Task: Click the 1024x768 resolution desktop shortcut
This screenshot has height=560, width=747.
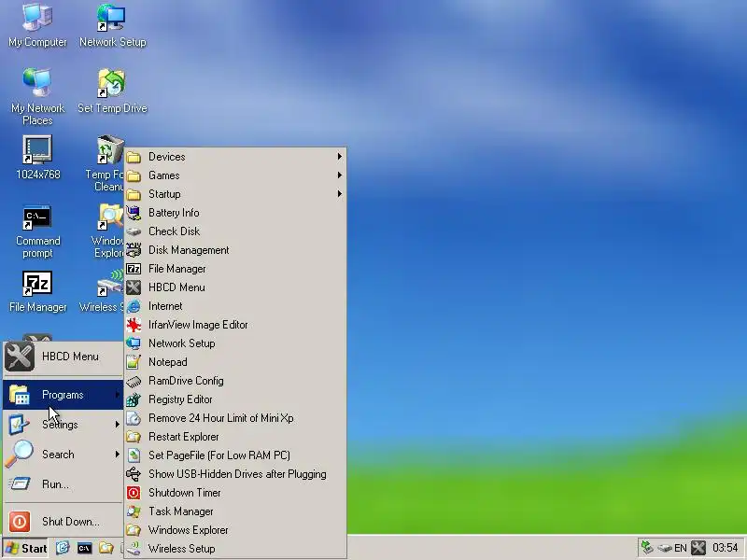Action: click(37, 157)
